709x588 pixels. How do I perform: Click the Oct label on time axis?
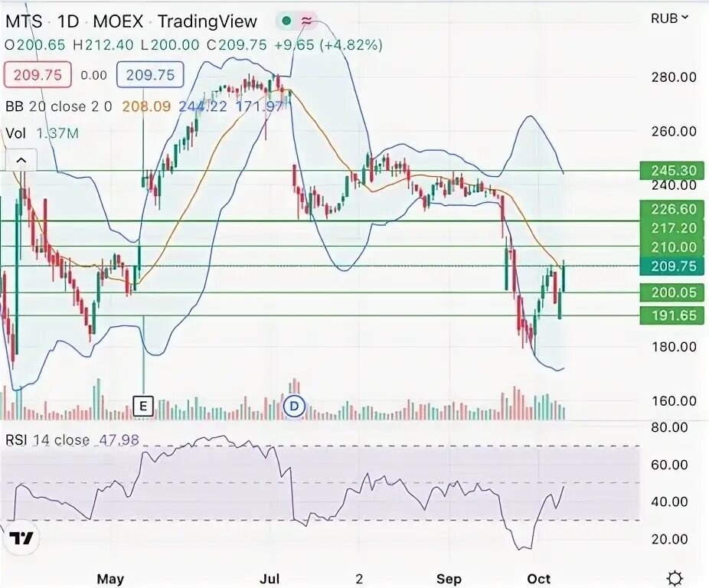(x=538, y=579)
